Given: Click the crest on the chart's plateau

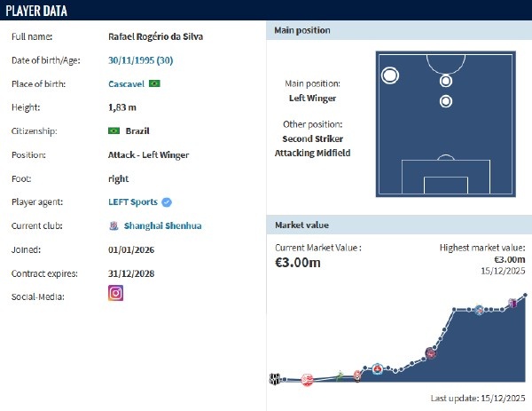Looking at the screenshot, I should coord(480,310).
